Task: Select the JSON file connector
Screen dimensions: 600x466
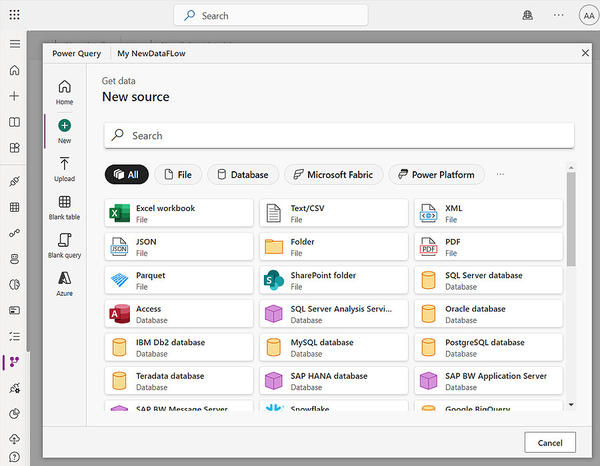Action: [x=179, y=247]
